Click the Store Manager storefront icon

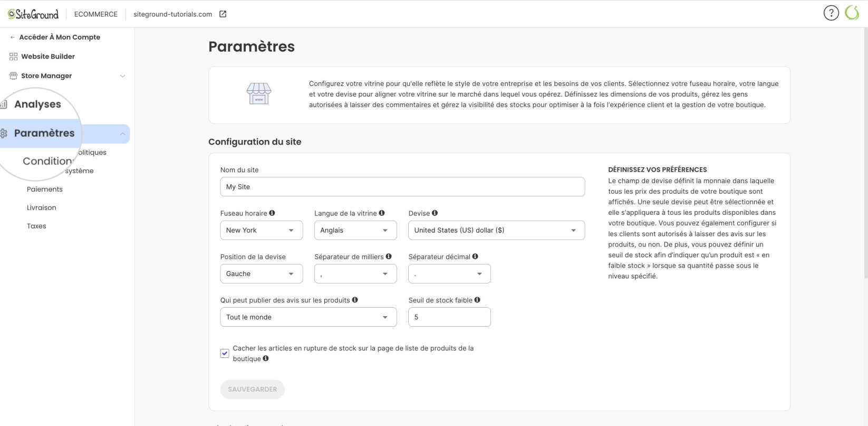click(x=14, y=76)
